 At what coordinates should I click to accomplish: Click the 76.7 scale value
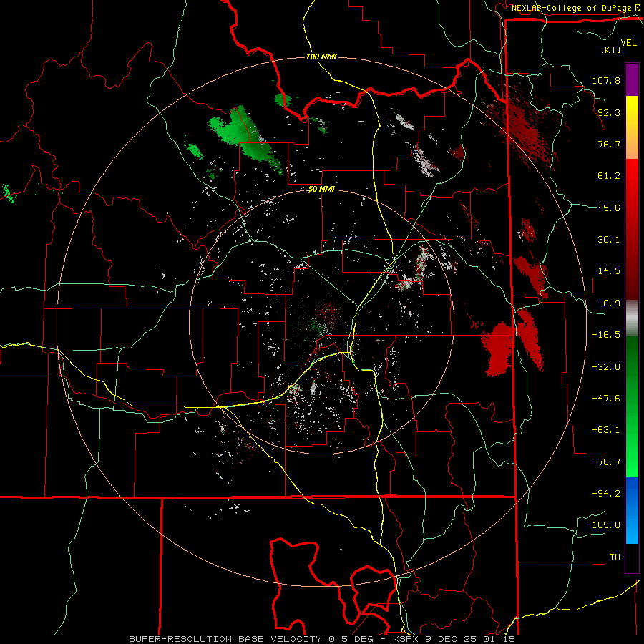click(x=609, y=144)
